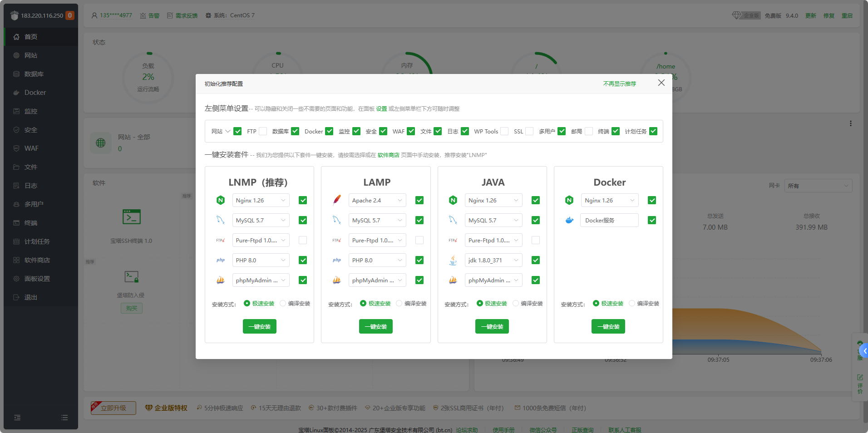
Task: Uncheck the 计划任务 menu checkbox
Action: click(653, 131)
